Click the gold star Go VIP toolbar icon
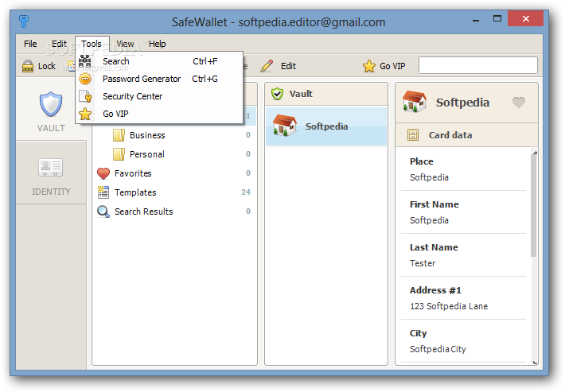The height and width of the screenshot is (392, 565). 369,66
